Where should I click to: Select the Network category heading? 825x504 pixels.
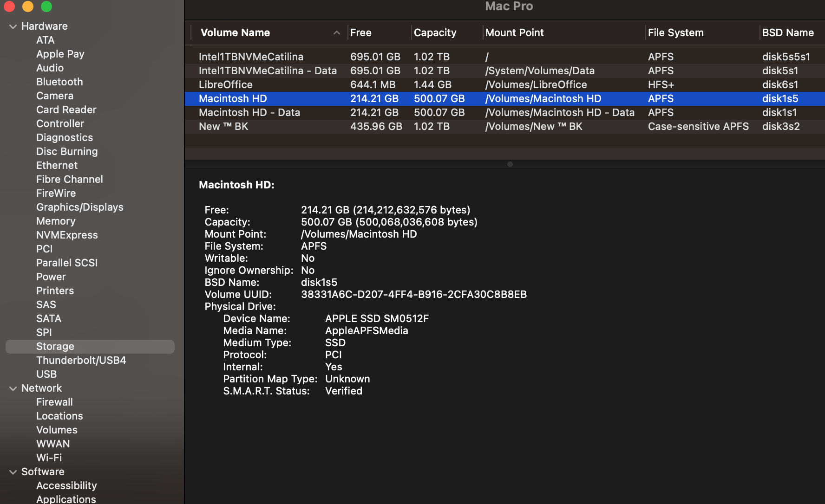[41, 388]
